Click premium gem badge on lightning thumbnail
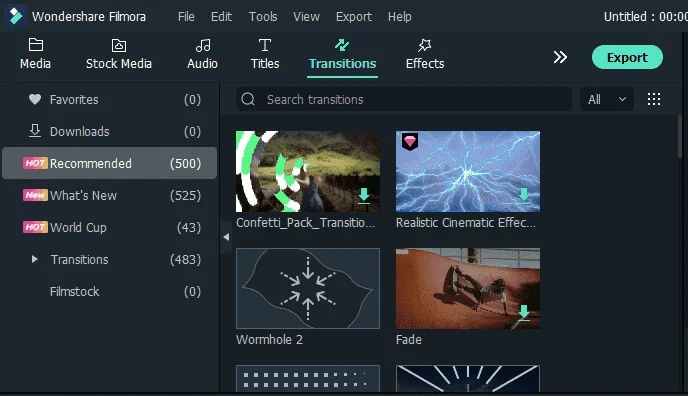The image size is (688, 396). (x=410, y=141)
